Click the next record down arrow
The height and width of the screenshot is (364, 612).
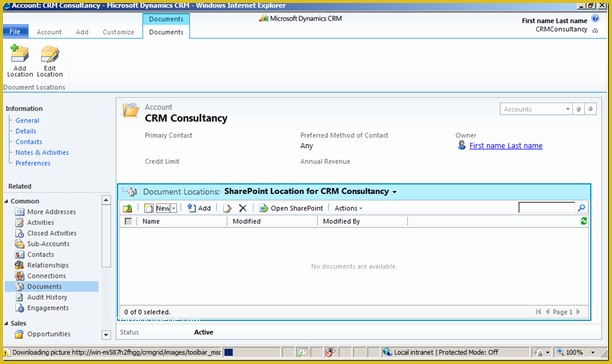pyautogui.click(x=591, y=109)
